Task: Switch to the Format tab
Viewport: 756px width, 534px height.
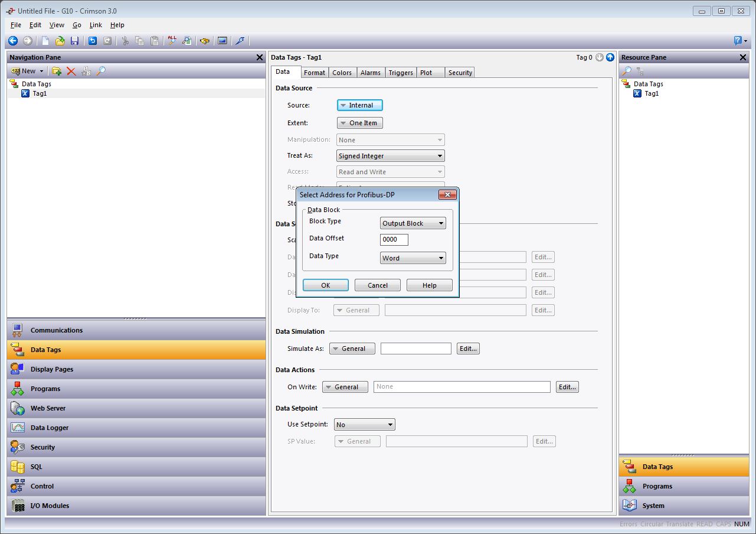Action: click(x=315, y=73)
